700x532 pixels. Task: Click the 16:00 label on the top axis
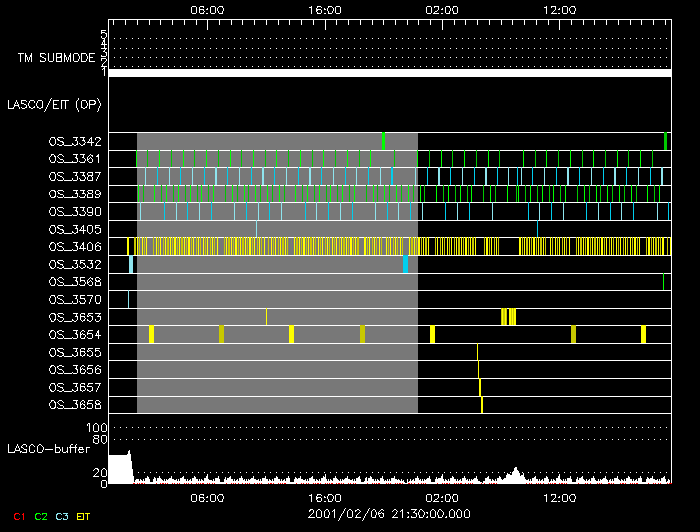[x=324, y=9]
